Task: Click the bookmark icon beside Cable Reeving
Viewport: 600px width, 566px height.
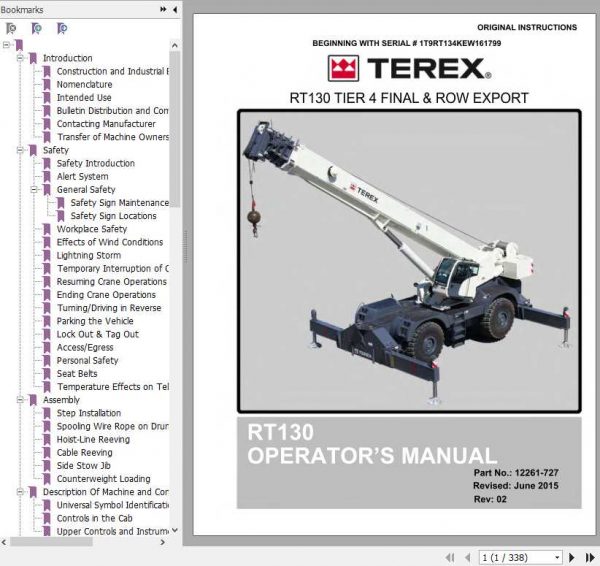Action: (47, 453)
